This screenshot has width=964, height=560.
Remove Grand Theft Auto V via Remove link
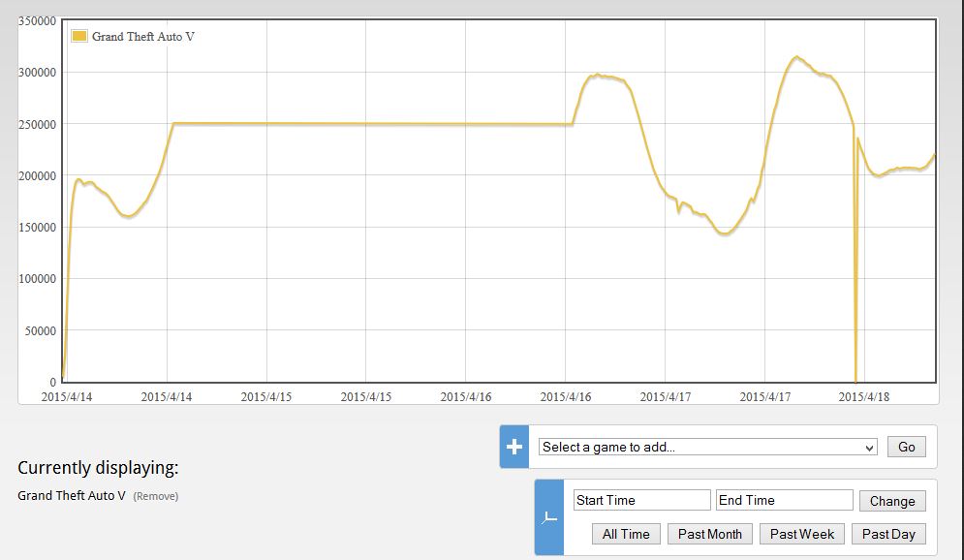point(155,496)
